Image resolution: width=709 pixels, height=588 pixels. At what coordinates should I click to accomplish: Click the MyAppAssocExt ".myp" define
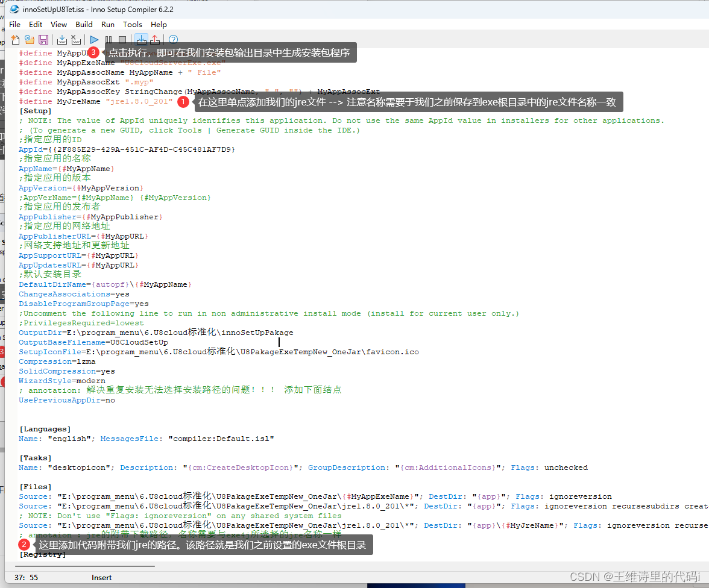tap(86, 83)
